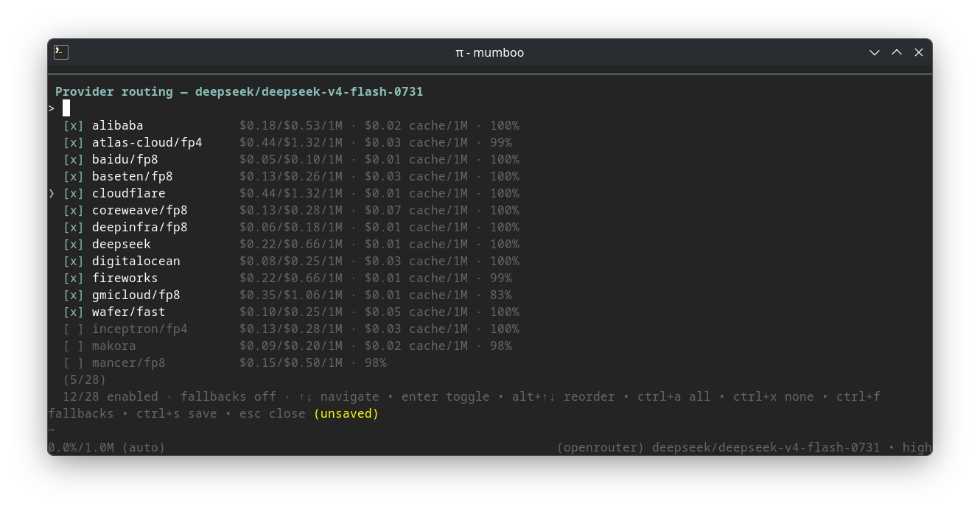
Task: Select the makora provider name
Action: click(114, 346)
